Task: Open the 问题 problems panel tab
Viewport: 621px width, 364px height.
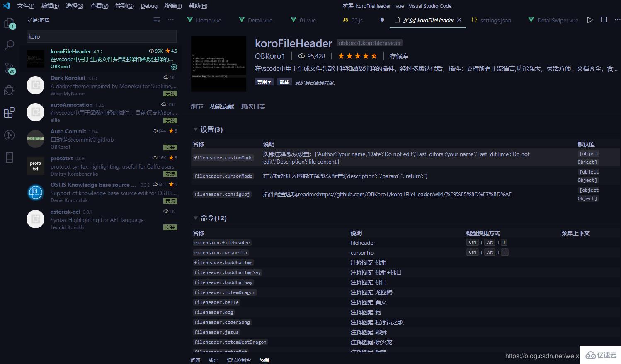Action: (196, 360)
